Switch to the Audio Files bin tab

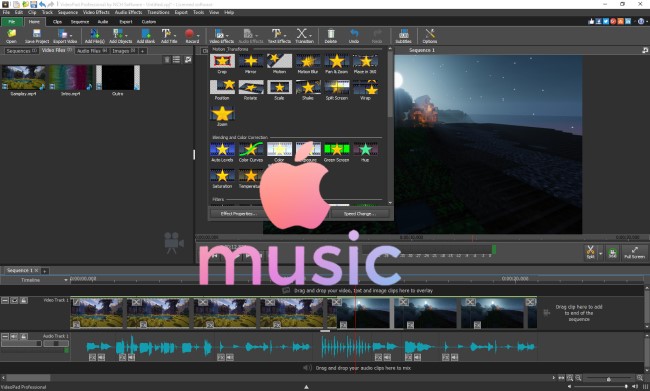coord(92,51)
